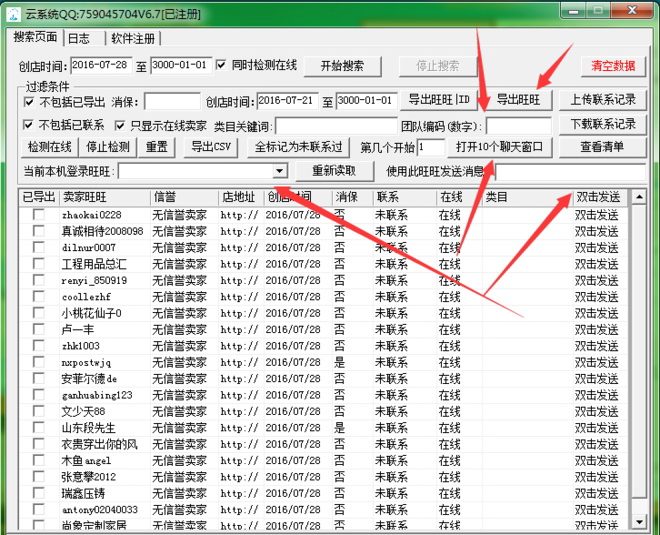
Task: Click 全标记为未联系过 button
Action: click(298, 147)
